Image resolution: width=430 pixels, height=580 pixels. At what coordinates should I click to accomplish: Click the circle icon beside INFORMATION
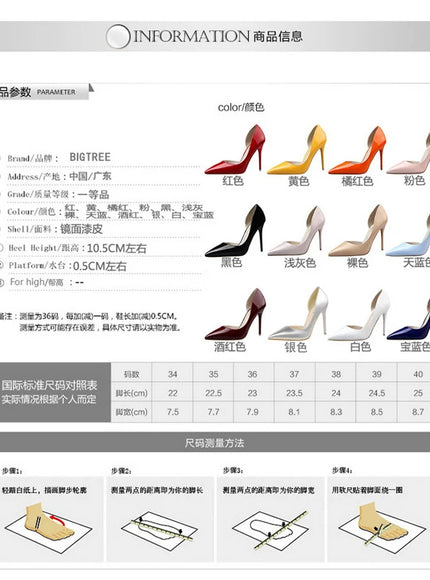(118, 37)
